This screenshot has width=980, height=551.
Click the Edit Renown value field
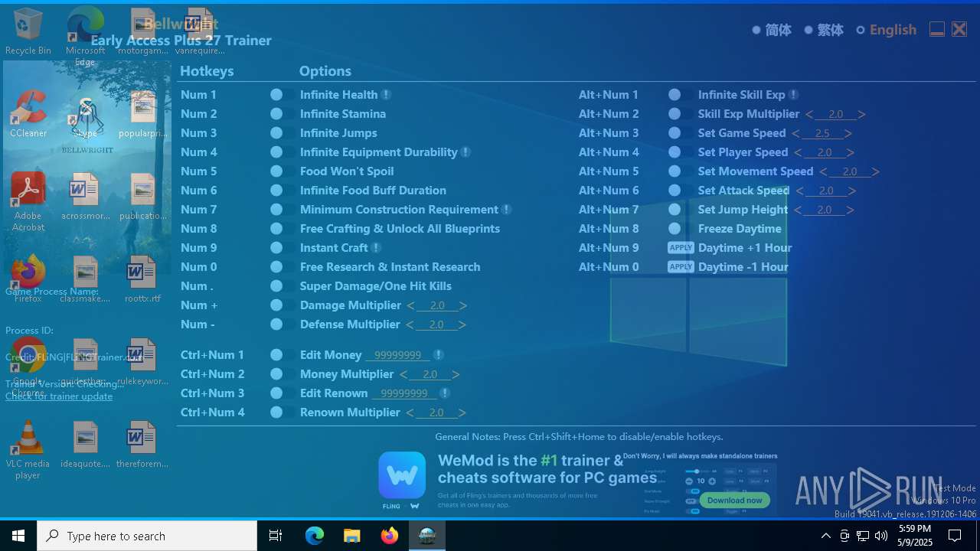coord(404,393)
